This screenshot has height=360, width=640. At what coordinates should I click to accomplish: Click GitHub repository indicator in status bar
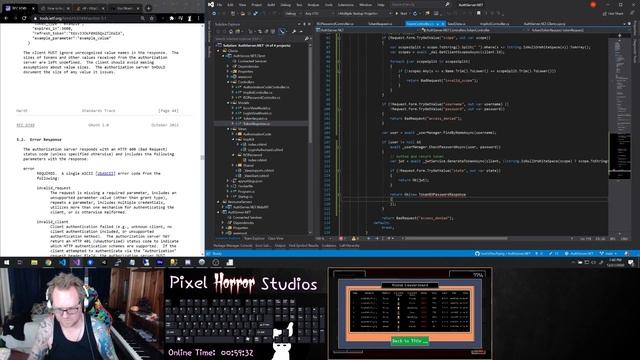[x=503, y=253]
